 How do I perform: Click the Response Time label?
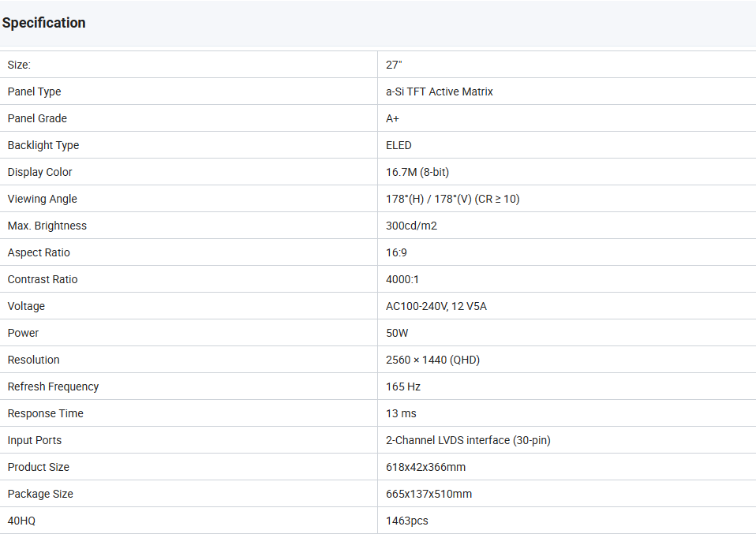[x=45, y=413]
